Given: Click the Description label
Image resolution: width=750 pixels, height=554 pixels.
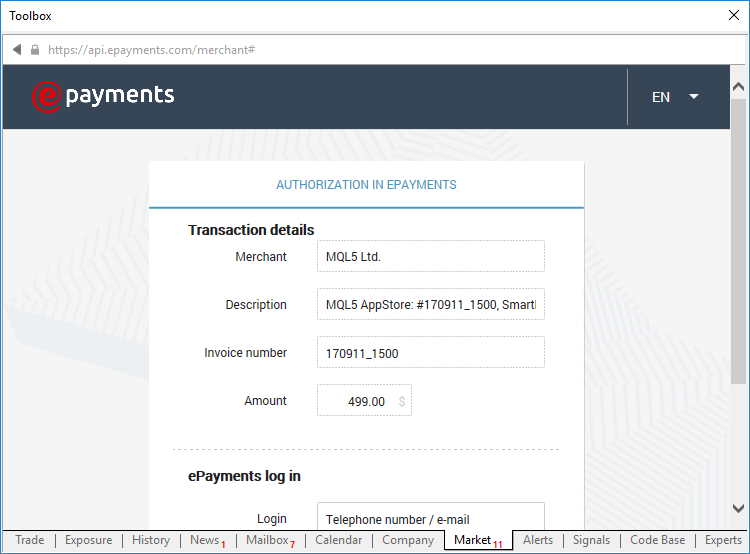Looking at the screenshot, I should tap(256, 305).
